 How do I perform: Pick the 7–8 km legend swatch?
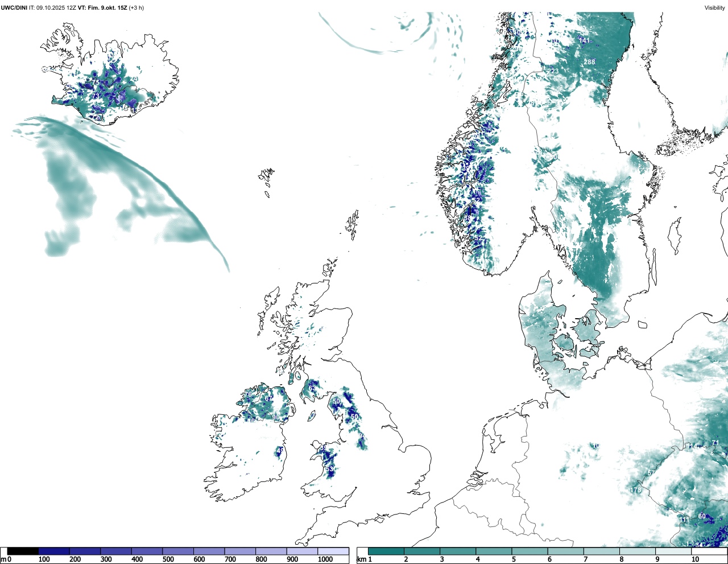click(x=601, y=551)
